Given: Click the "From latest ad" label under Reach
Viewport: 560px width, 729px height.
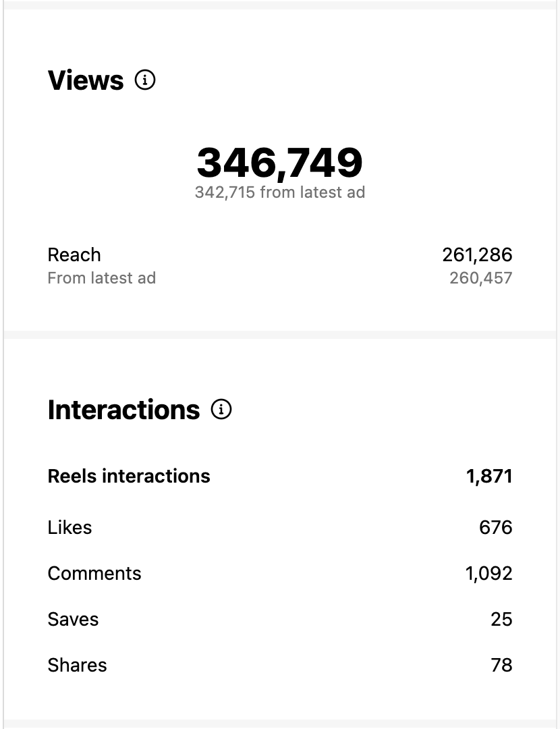Looking at the screenshot, I should point(101,277).
